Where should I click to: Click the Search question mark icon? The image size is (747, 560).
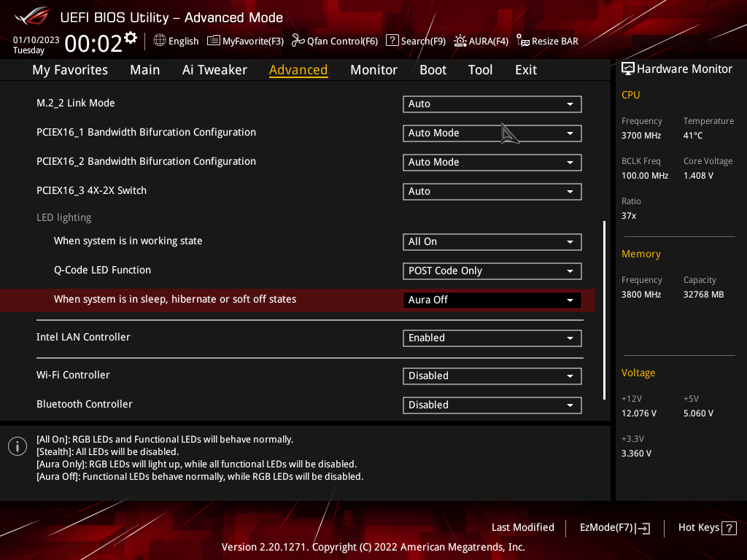coord(392,41)
